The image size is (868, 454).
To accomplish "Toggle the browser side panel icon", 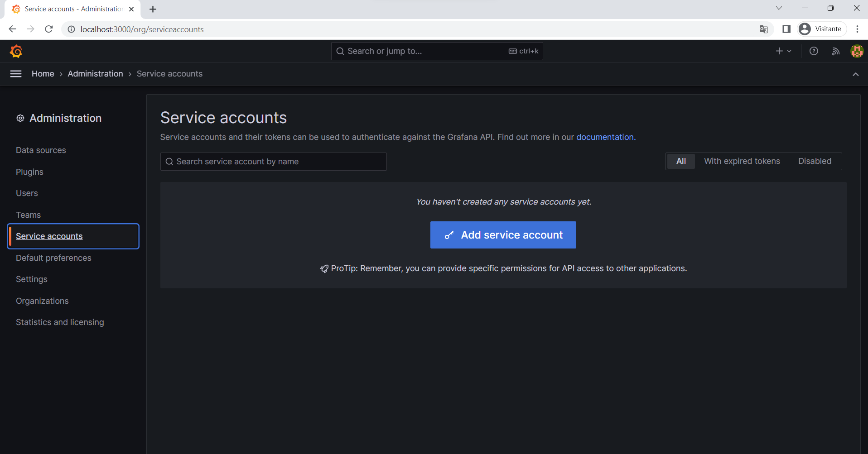I will [x=786, y=29].
